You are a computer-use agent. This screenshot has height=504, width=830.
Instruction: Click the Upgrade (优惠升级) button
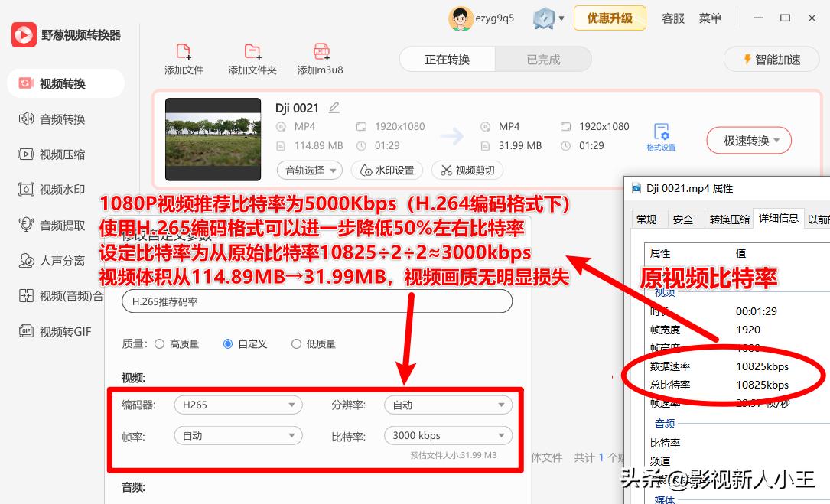tap(610, 18)
